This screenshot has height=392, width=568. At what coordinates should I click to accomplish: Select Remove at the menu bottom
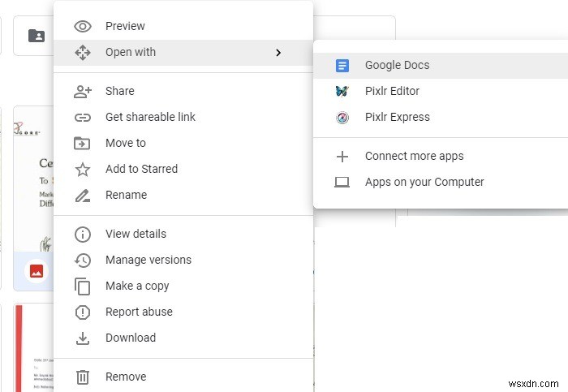[183, 377]
